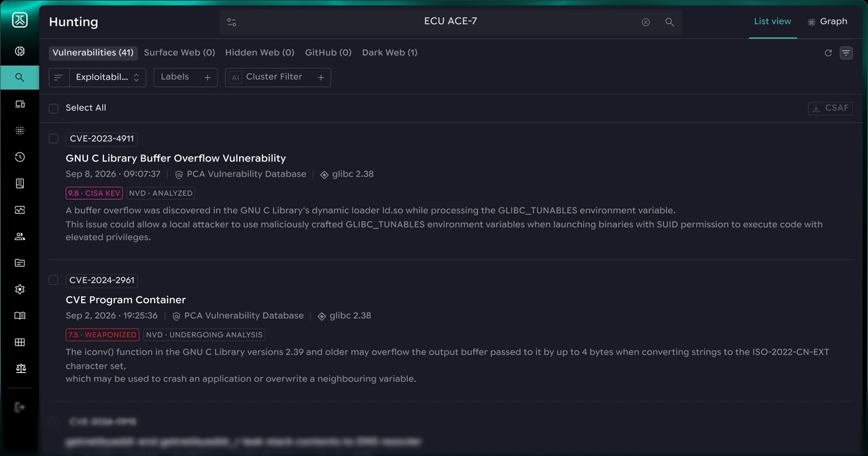This screenshot has width=868, height=456.
Task: Refresh the results list
Action: point(828,53)
